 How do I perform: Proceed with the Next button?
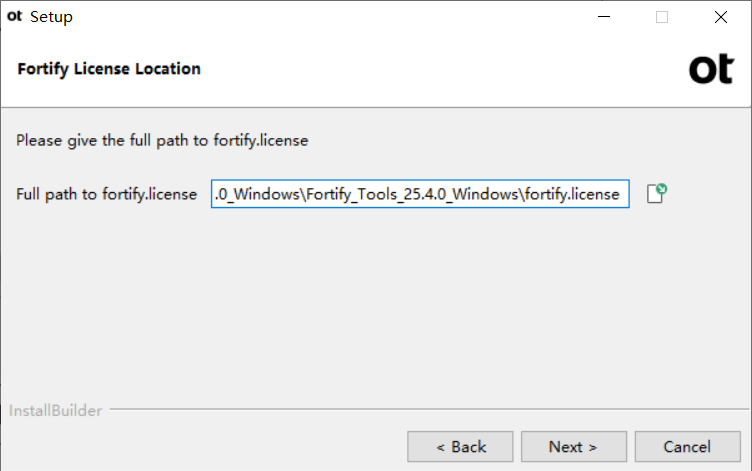(574, 447)
